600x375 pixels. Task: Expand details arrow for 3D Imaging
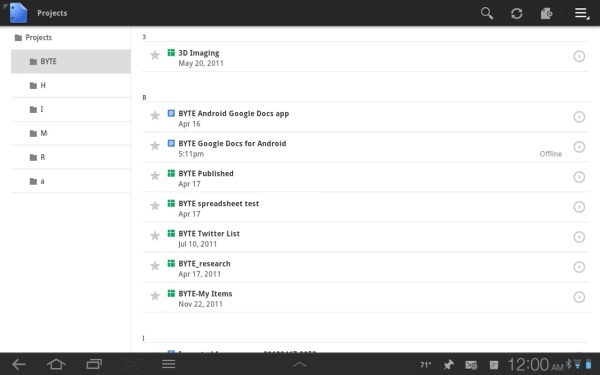[579, 56]
